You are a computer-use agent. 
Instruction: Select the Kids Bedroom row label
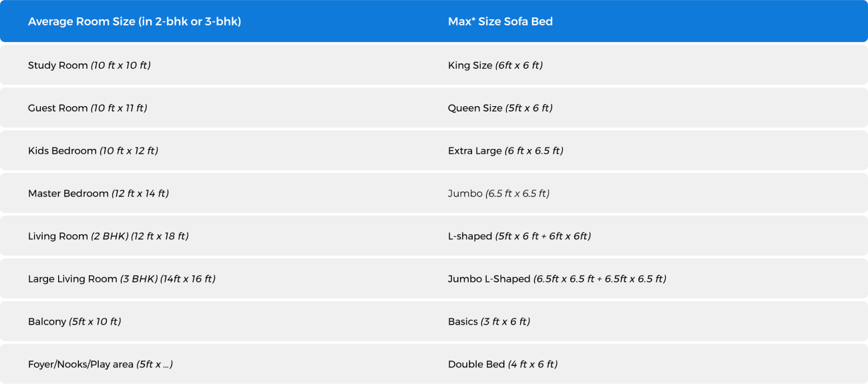[63, 151]
